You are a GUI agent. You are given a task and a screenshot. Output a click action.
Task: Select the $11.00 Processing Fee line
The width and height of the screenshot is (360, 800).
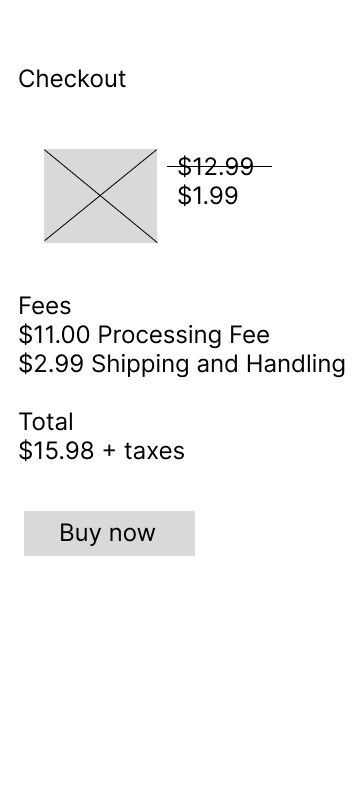click(144, 335)
